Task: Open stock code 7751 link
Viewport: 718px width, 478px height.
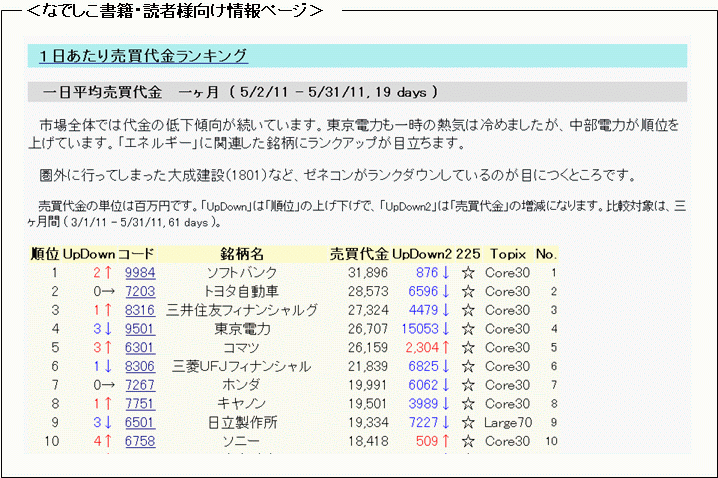Action: click(140, 404)
